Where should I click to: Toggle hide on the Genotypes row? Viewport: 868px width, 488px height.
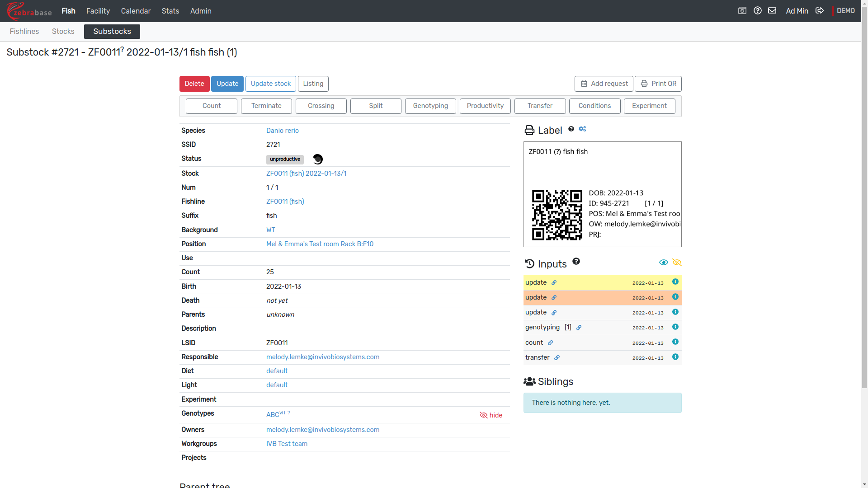(491, 415)
